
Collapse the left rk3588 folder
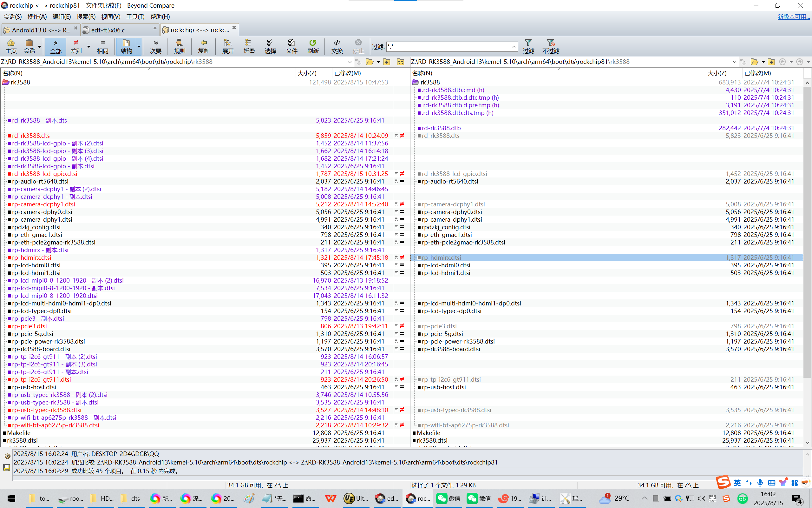(x=6, y=82)
